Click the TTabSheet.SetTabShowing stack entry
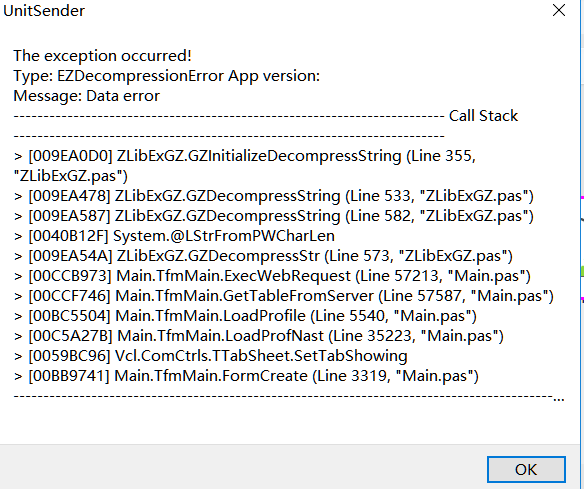The image size is (584, 489). [x=210, y=356]
